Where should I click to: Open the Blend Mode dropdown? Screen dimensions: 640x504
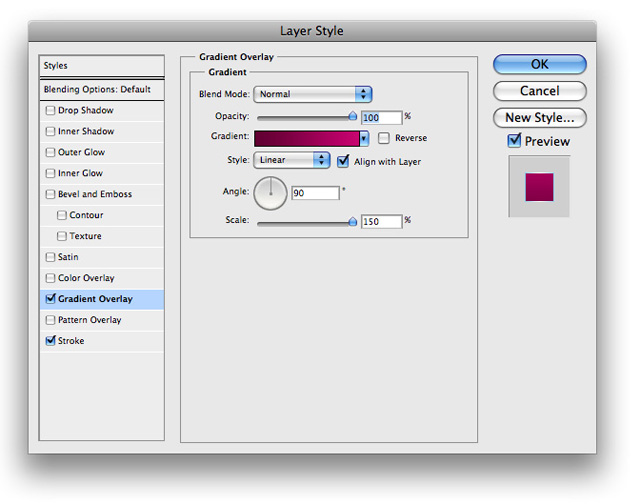coord(313,94)
